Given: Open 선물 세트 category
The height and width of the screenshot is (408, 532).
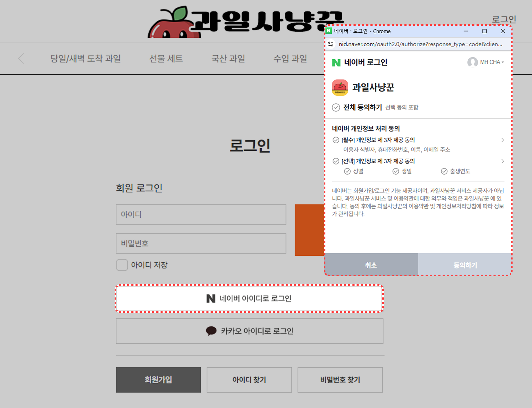Looking at the screenshot, I should point(166,59).
